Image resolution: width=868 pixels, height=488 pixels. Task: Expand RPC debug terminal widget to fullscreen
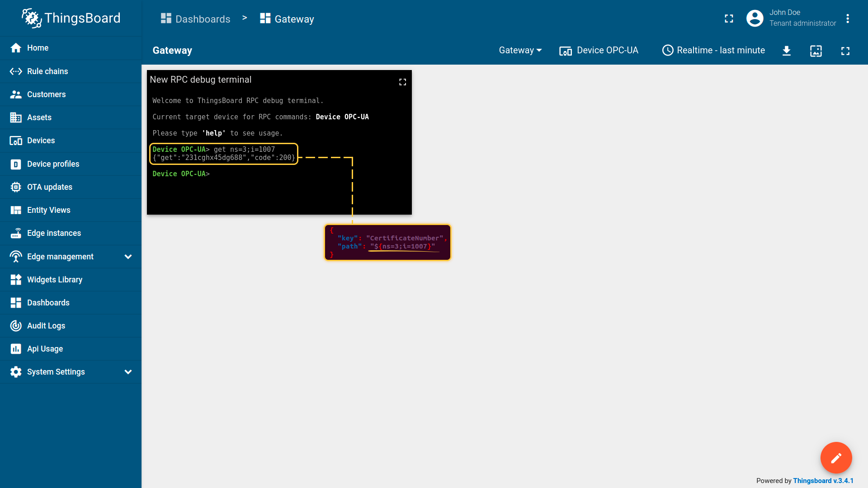click(x=402, y=82)
